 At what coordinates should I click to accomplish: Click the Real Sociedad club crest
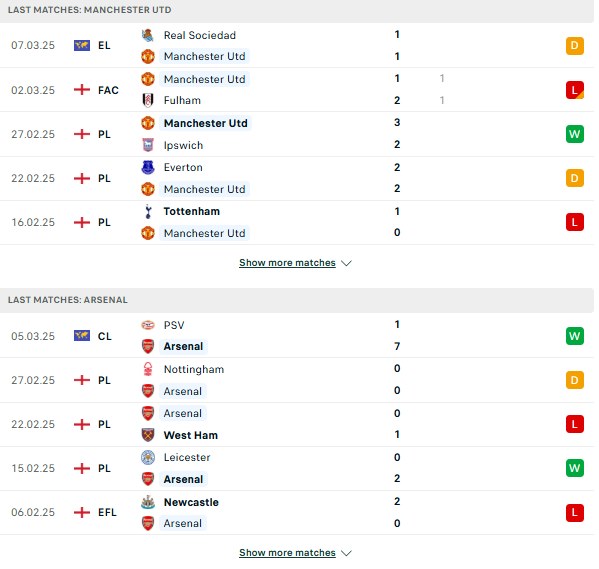148,35
